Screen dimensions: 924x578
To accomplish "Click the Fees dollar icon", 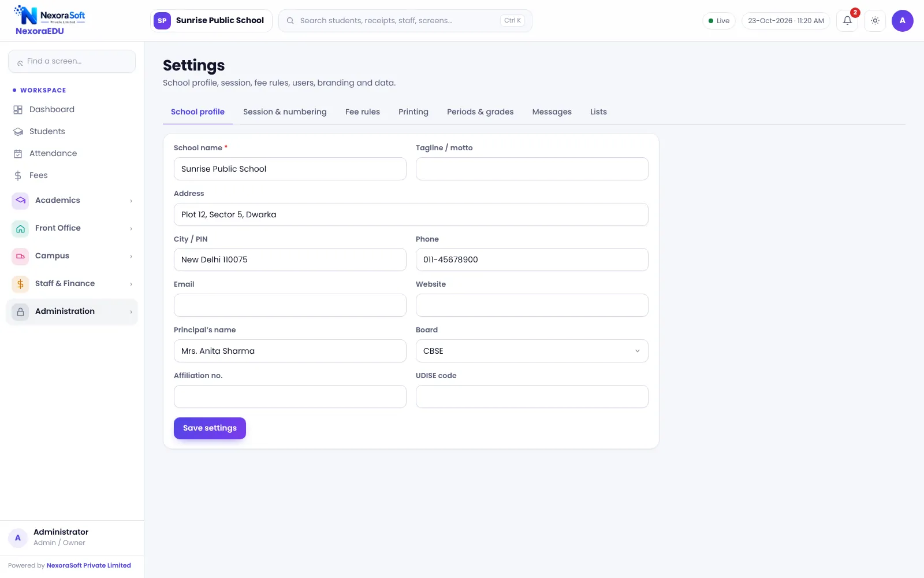I will click(x=18, y=176).
